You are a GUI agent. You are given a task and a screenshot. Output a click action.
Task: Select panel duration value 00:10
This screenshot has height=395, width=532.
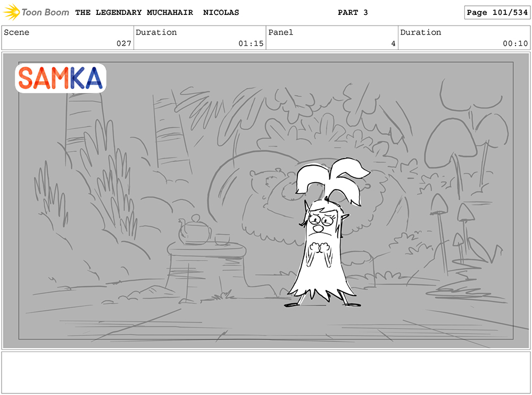coord(515,44)
